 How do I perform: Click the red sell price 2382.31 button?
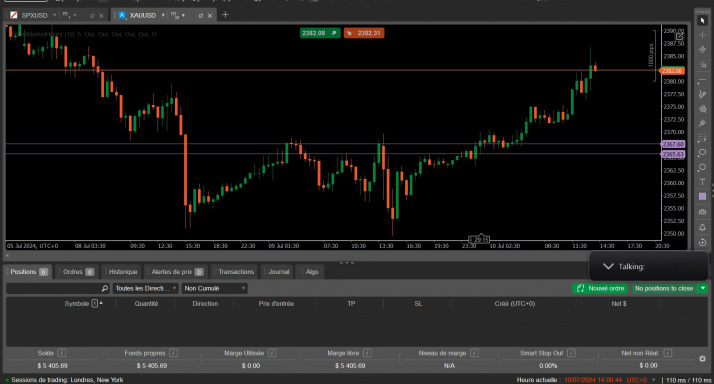click(364, 33)
